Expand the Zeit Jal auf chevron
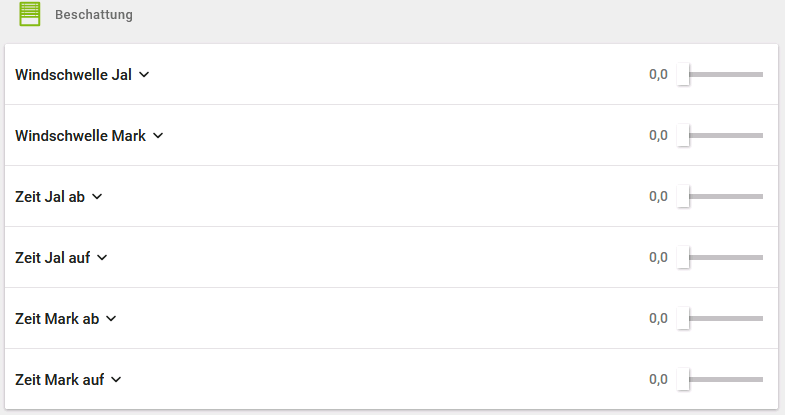Screen dimensions: 785x415 point(102,258)
